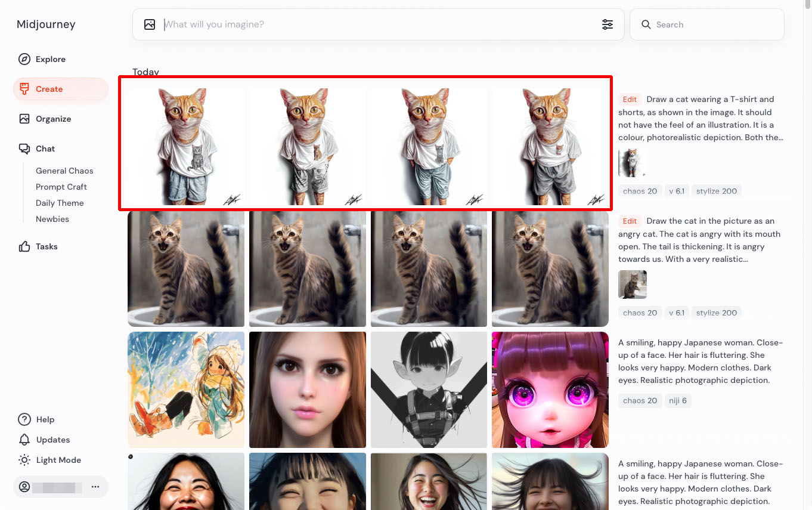This screenshot has height=510, width=812.
Task: Open laughing woman with red lips image
Action: point(186,481)
